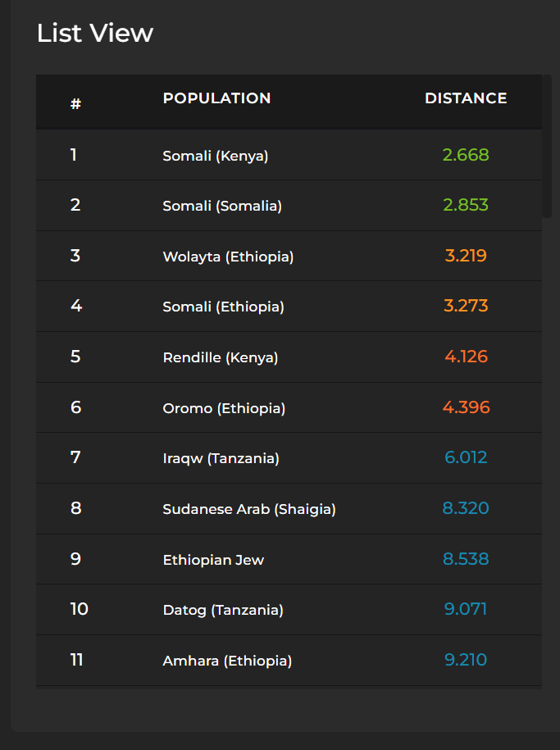
Task: Click the POPULATION column header
Action: [216, 98]
